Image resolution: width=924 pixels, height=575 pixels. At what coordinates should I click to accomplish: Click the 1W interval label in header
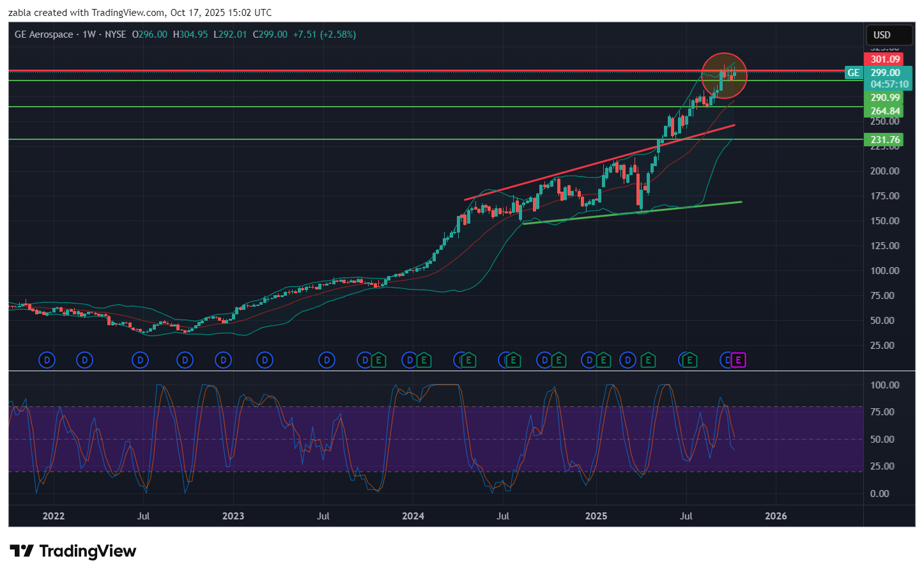tap(89, 34)
